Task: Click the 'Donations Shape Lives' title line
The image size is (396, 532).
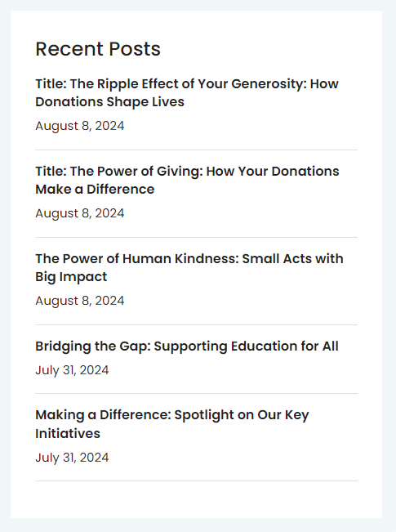Action: point(109,102)
